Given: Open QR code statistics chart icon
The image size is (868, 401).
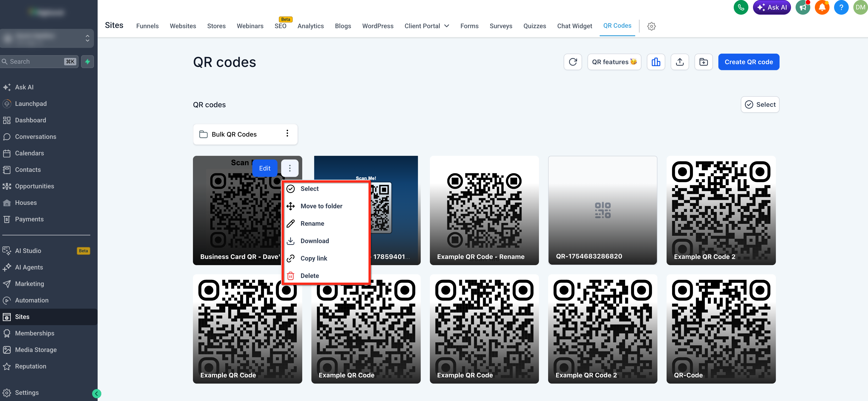Looking at the screenshot, I should tap(656, 62).
